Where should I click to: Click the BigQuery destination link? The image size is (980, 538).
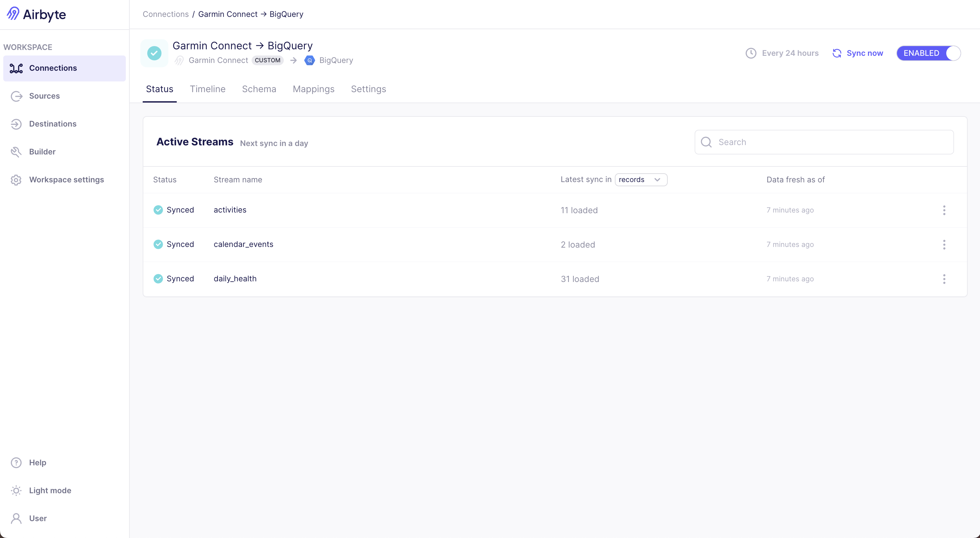tap(336, 60)
